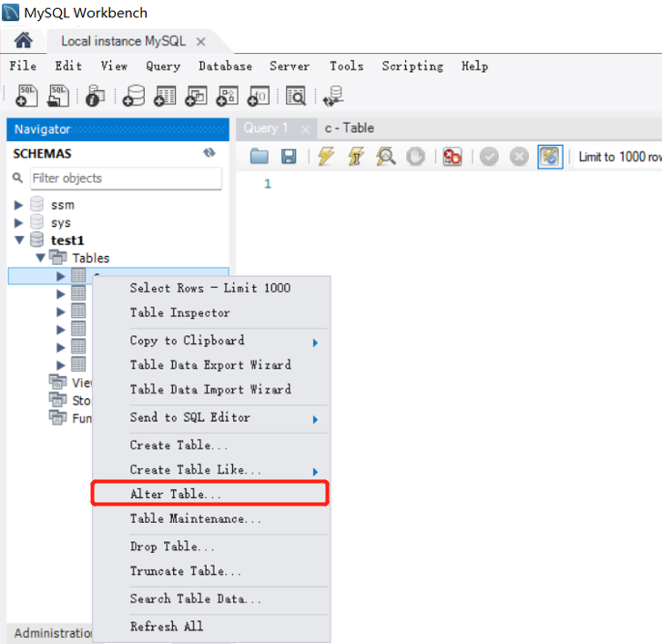662x644 pixels.
Task: Open the object inspector info icon
Action: (x=96, y=96)
